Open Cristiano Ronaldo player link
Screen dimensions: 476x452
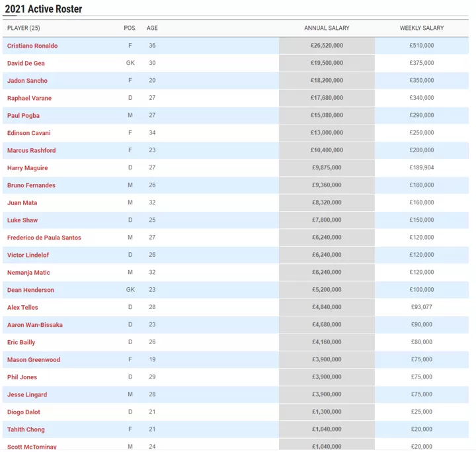tap(32, 46)
